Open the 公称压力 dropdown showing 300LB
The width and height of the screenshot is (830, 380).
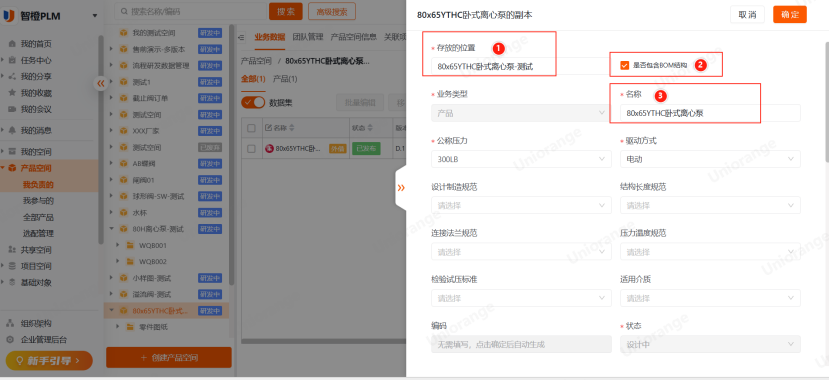tap(521, 159)
